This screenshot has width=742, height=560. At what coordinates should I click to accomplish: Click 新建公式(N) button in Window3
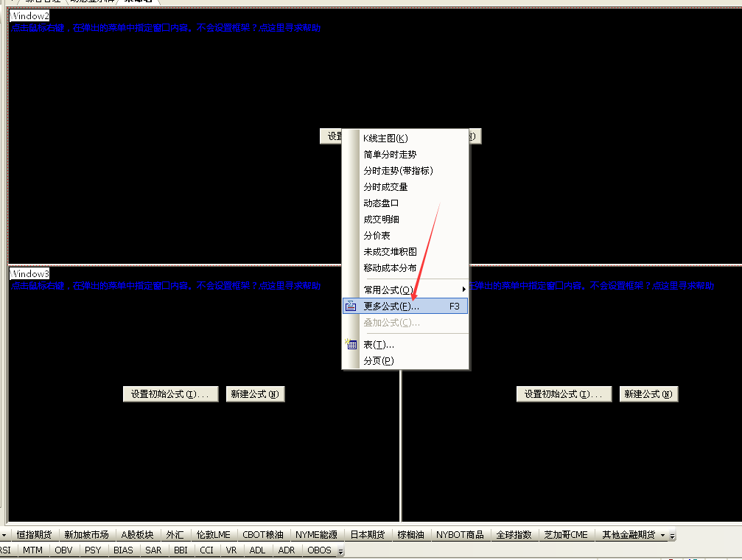point(255,394)
